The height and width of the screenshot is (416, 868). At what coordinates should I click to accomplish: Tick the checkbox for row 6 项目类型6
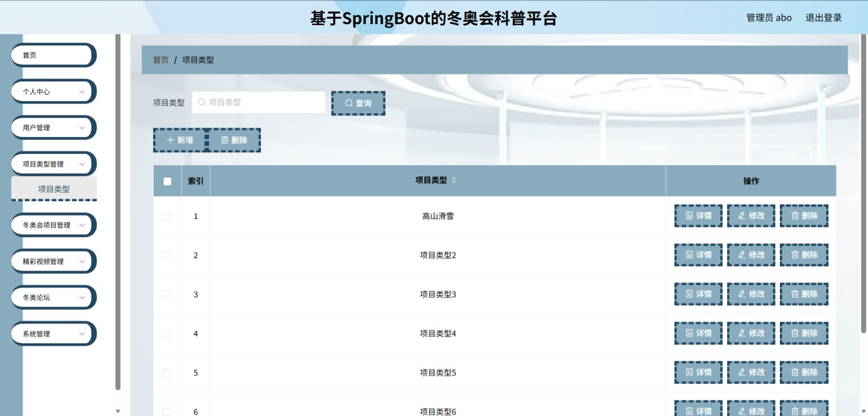166,412
